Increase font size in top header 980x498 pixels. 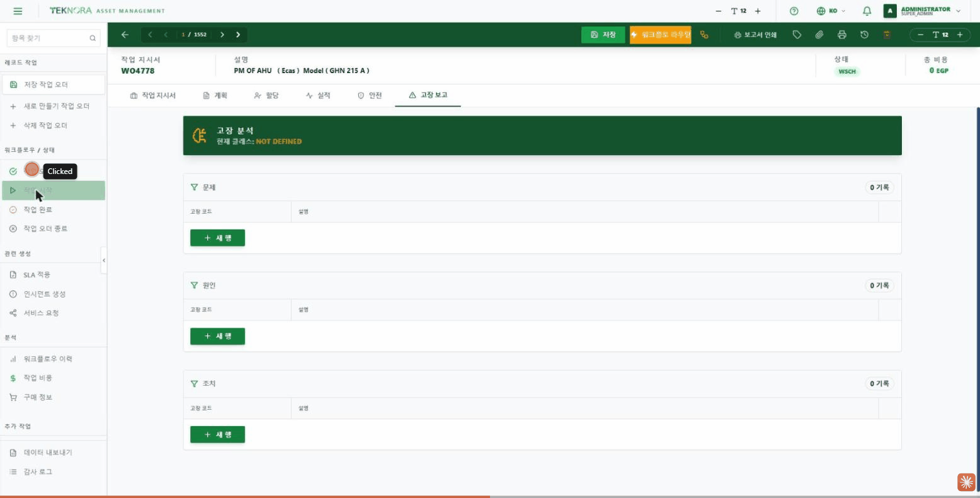[x=758, y=11]
